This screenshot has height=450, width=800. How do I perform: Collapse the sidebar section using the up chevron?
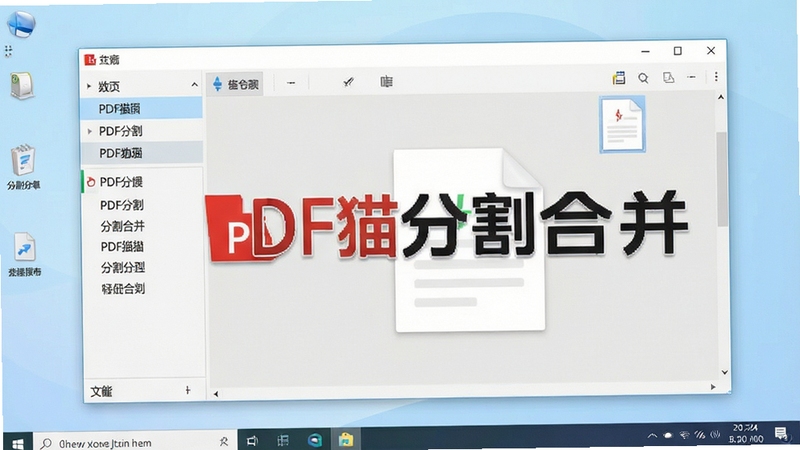click(194, 85)
